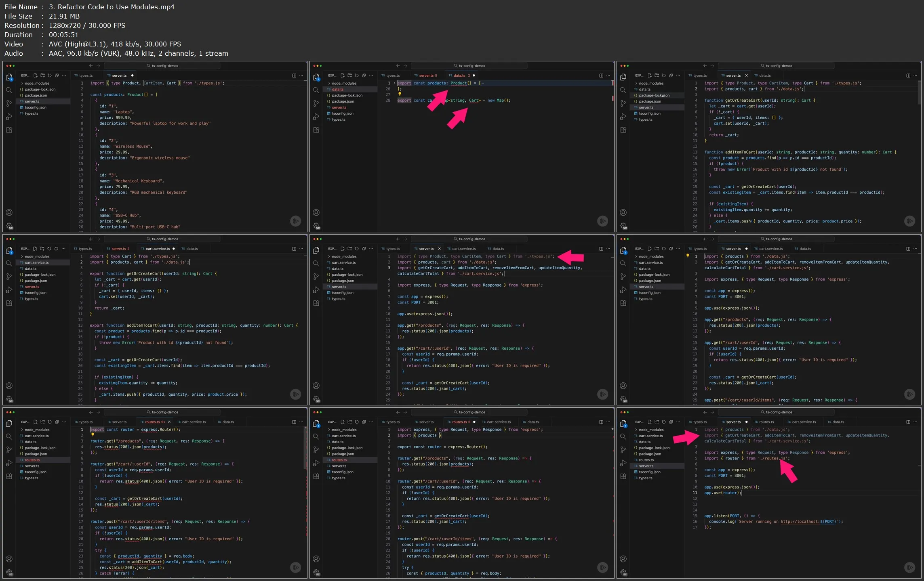924x581 pixels.
Task: Click Refresh Explorer icon in the frame with routes.ts 9+ tab
Action: coord(50,422)
